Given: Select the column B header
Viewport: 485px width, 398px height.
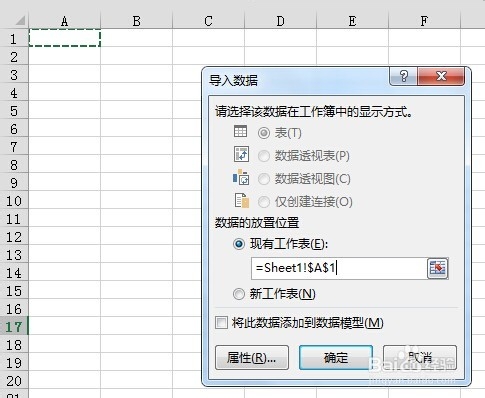Looking at the screenshot, I should click(x=136, y=21).
